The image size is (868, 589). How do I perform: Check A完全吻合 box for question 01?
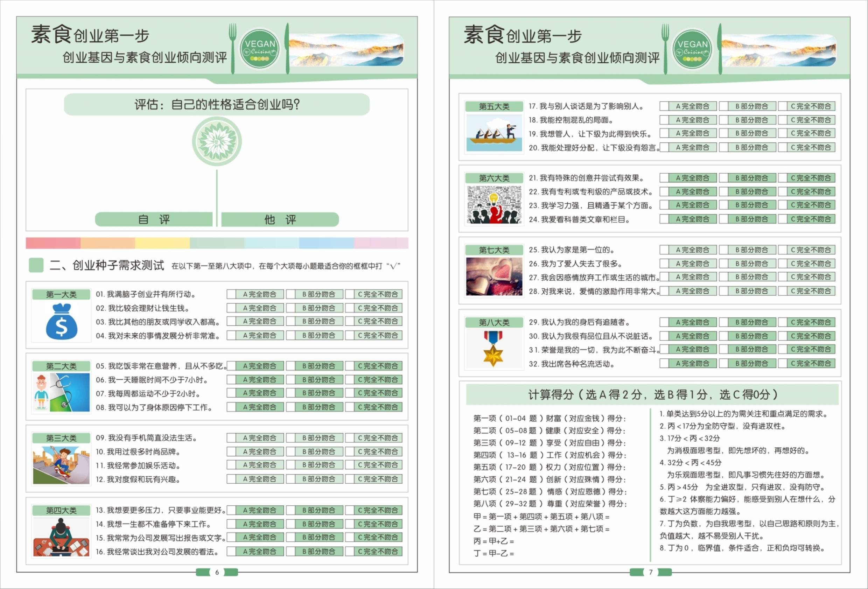pyautogui.click(x=231, y=294)
